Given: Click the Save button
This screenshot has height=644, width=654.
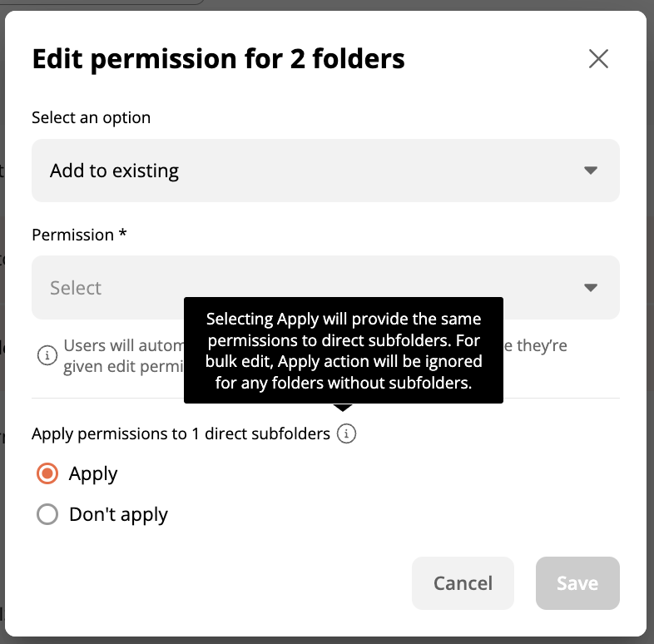Looking at the screenshot, I should [x=577, y=583].
